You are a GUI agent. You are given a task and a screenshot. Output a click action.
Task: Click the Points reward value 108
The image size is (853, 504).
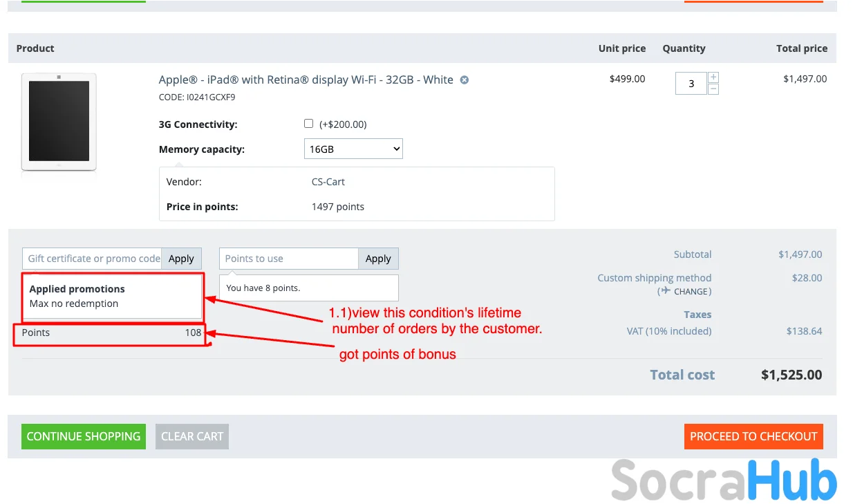click(193, 333)
